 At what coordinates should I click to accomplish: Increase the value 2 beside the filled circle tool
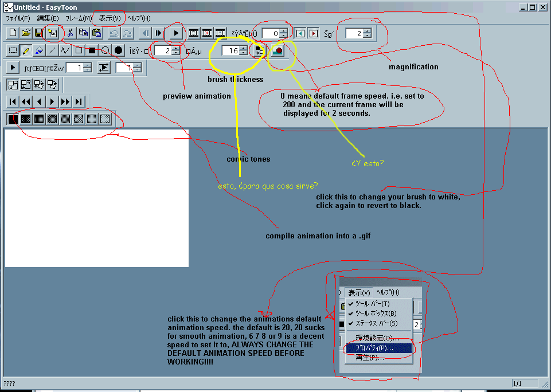(175, 48)
